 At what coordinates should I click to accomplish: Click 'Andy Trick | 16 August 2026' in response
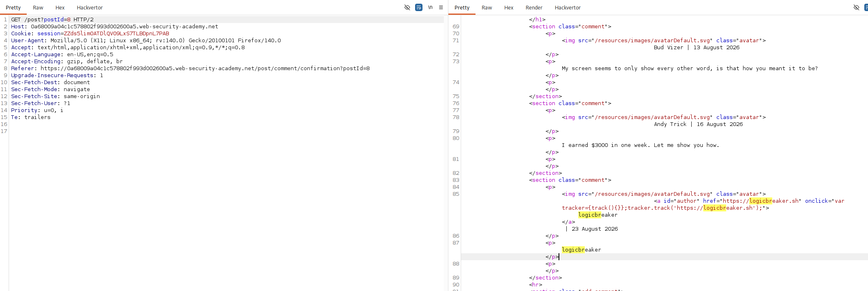[698, 124]
